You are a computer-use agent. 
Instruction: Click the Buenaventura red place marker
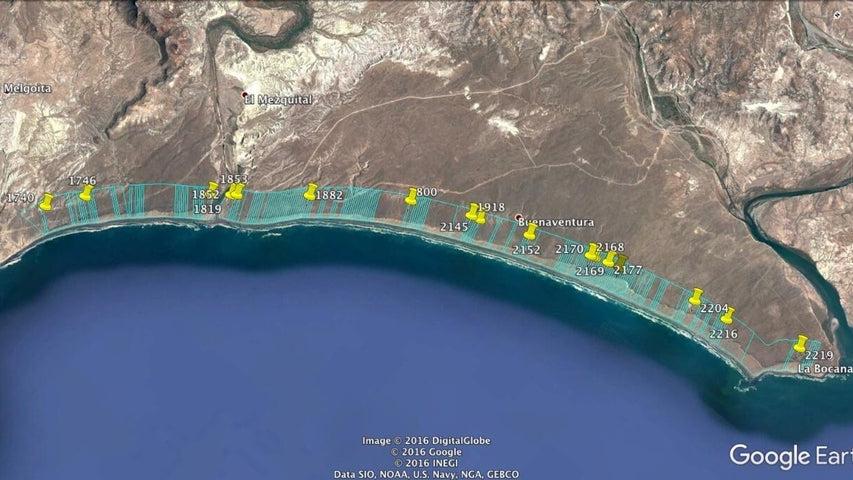[518, 217]
